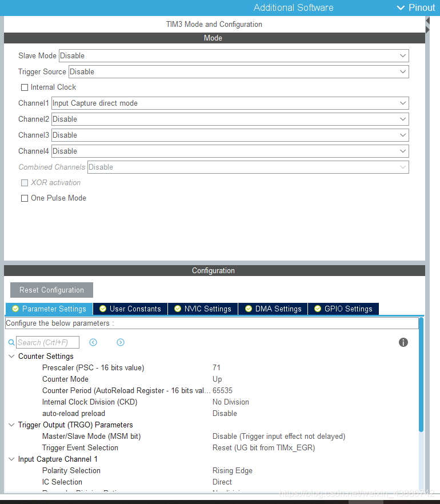Viewport: 440px width, 504px height.
Task: Open the Combined Channels dropdown
Action: (x=248, y=167)
